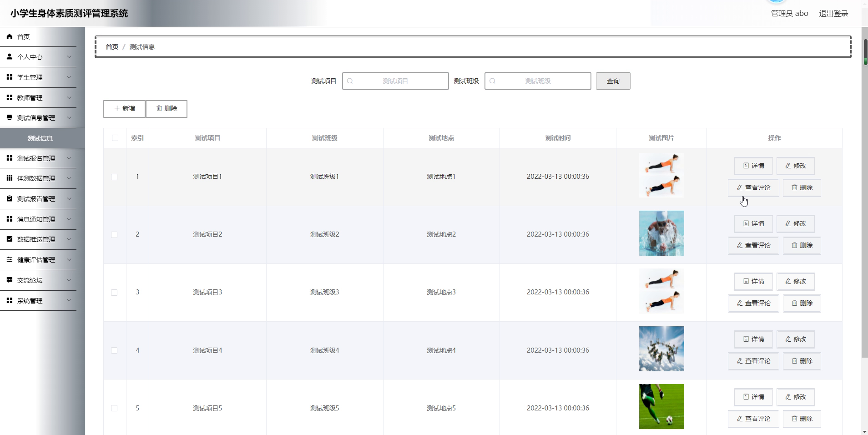Open the 数据推送管理 menu label

coord(36,239)
